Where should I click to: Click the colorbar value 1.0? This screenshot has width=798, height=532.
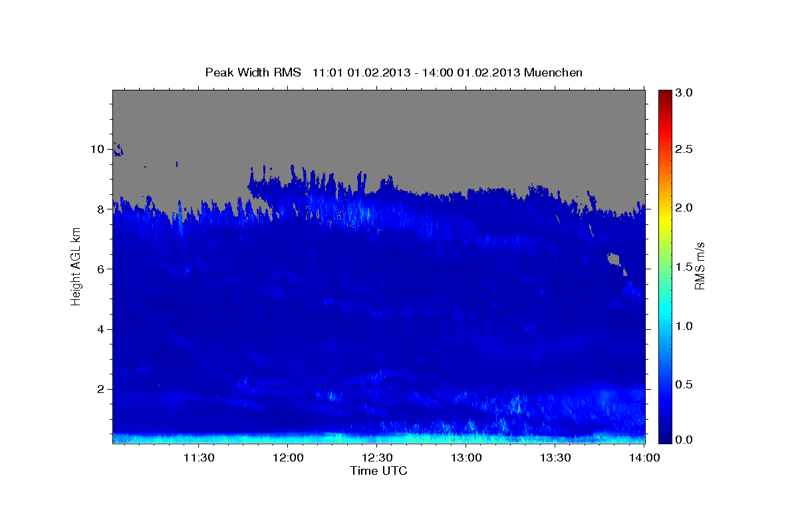[684, 326]
